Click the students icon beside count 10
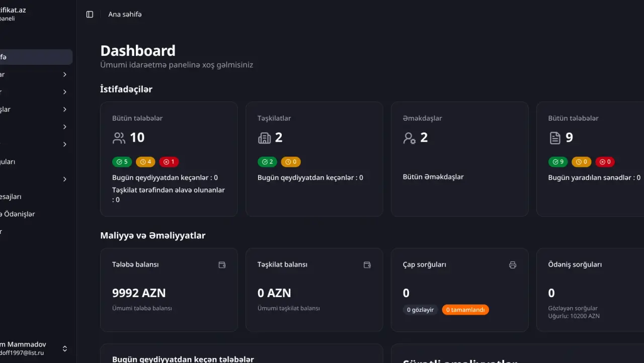This screenshot has width=644, height=363. (x=119, y=138)
